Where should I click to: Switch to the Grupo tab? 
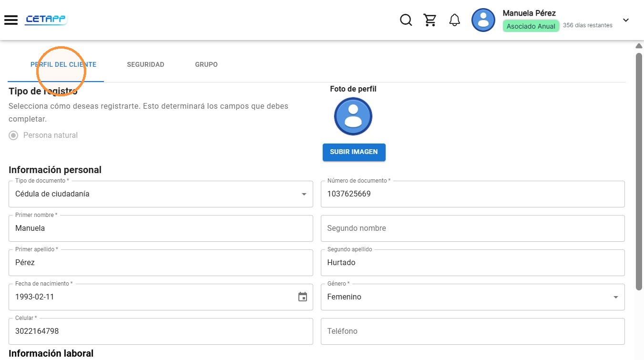click(206, 64)
